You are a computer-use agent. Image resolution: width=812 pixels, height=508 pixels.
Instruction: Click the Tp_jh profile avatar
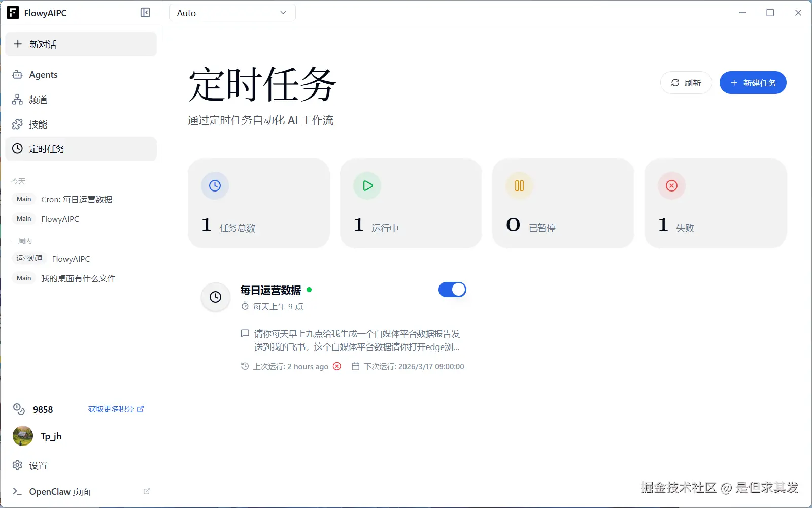22,436
